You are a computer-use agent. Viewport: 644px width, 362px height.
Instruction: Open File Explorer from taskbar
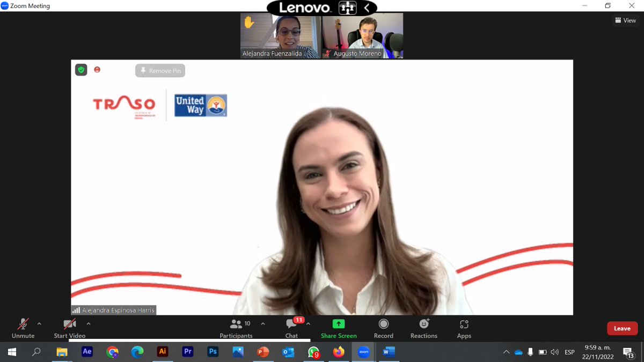(x=62, y=352)
